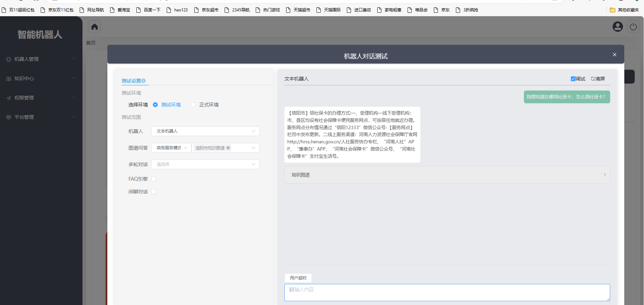Enable the 闲聊对话 checkbox
The width and height of the screenshot is (644, 305).
point(154,191)
